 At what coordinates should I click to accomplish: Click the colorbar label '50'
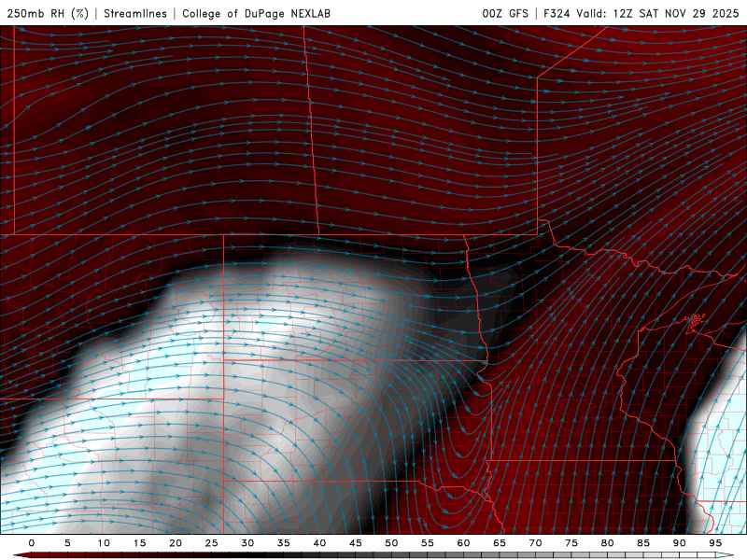point(391,543)
